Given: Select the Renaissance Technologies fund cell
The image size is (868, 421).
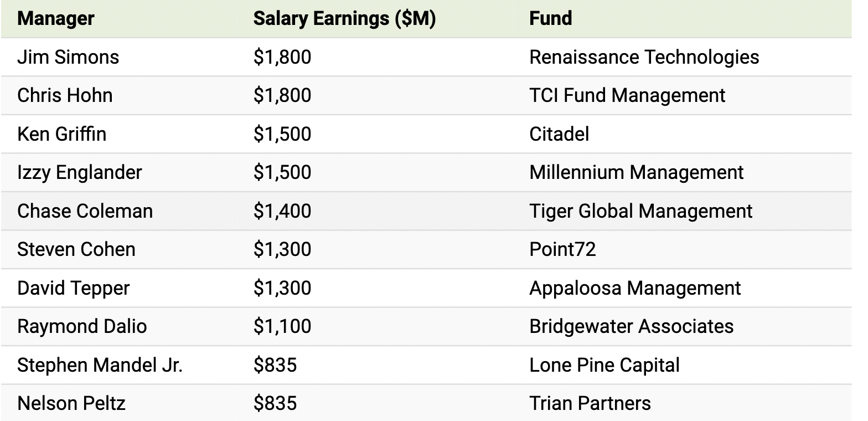Looking at the screenshot, I should pos(644,57).
